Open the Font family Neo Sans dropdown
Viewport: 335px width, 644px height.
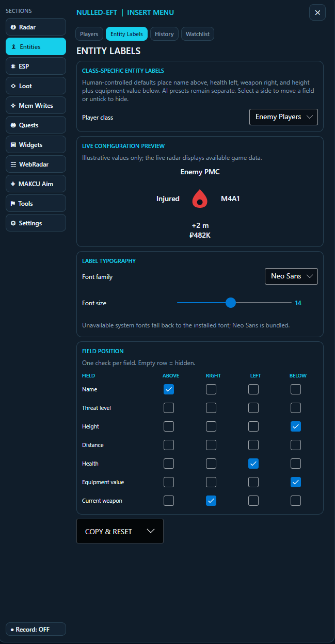pyautogui.click(x=291, y=276)
